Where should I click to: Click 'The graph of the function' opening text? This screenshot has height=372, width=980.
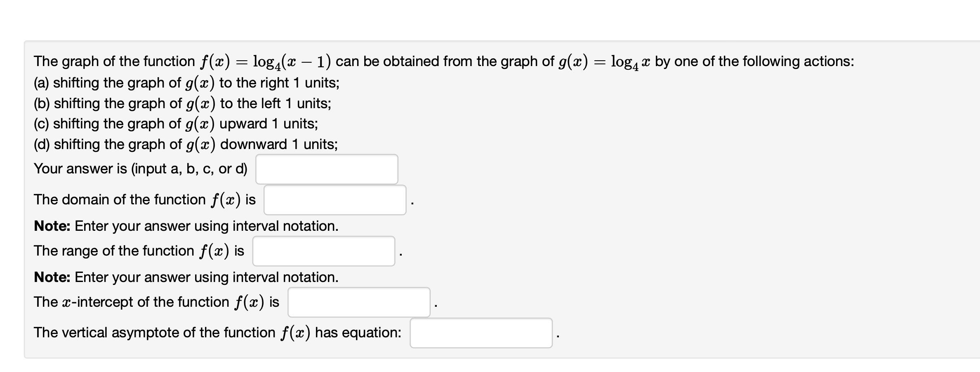pyautogui.click(x=114, y=62)
